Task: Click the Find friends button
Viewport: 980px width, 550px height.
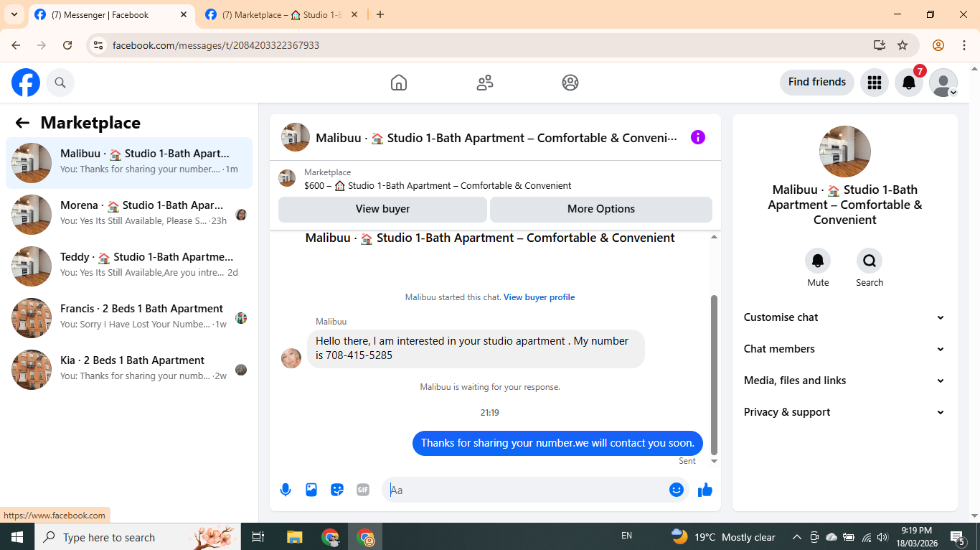Action: [817, 82]
